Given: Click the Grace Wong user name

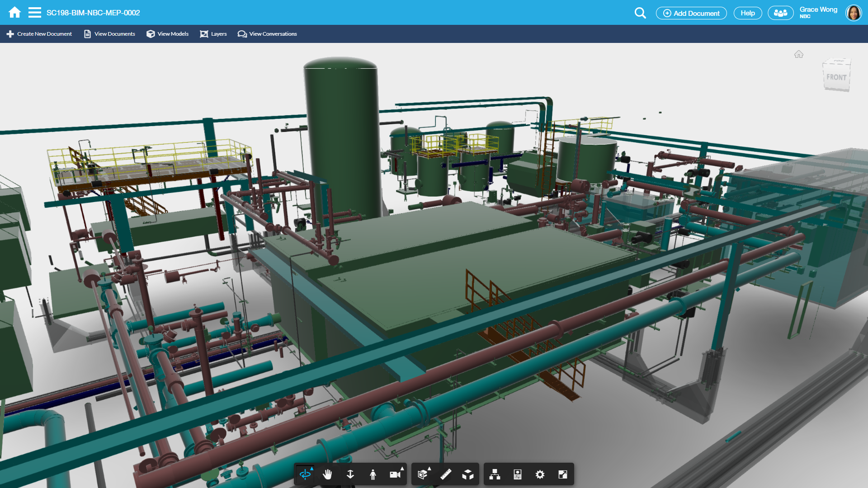Looking at the screenshot, I should coord(818,9).
